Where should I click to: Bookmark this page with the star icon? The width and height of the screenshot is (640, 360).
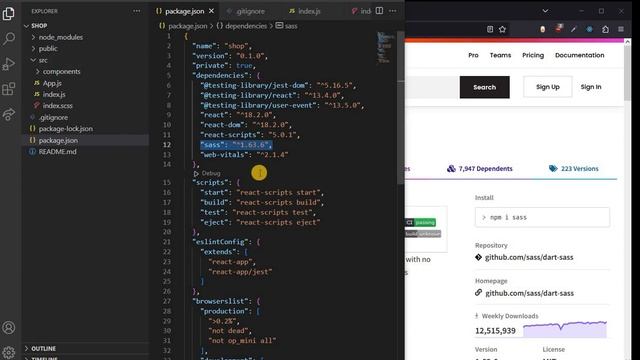(502, 29)
